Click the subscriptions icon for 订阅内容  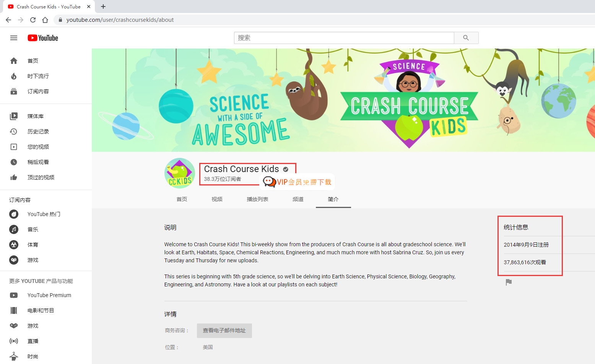14,91
